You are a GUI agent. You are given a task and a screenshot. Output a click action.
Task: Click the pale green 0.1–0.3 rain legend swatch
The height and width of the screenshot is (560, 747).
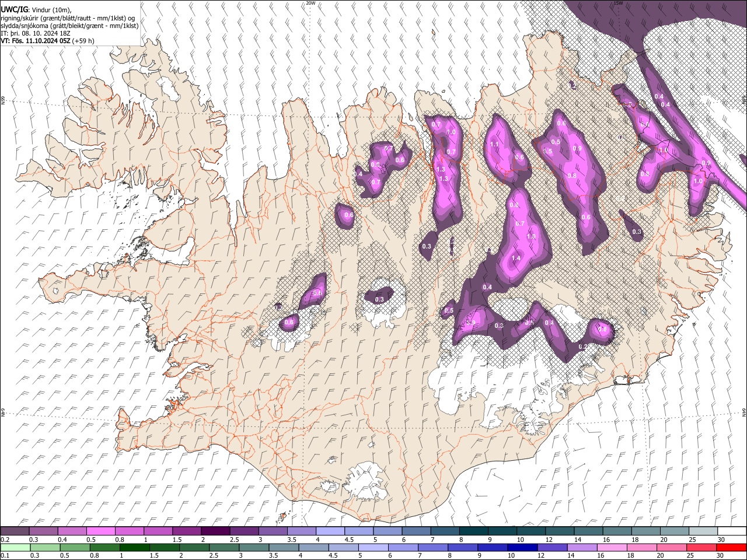pyautogui.click(x=15, y=547)
